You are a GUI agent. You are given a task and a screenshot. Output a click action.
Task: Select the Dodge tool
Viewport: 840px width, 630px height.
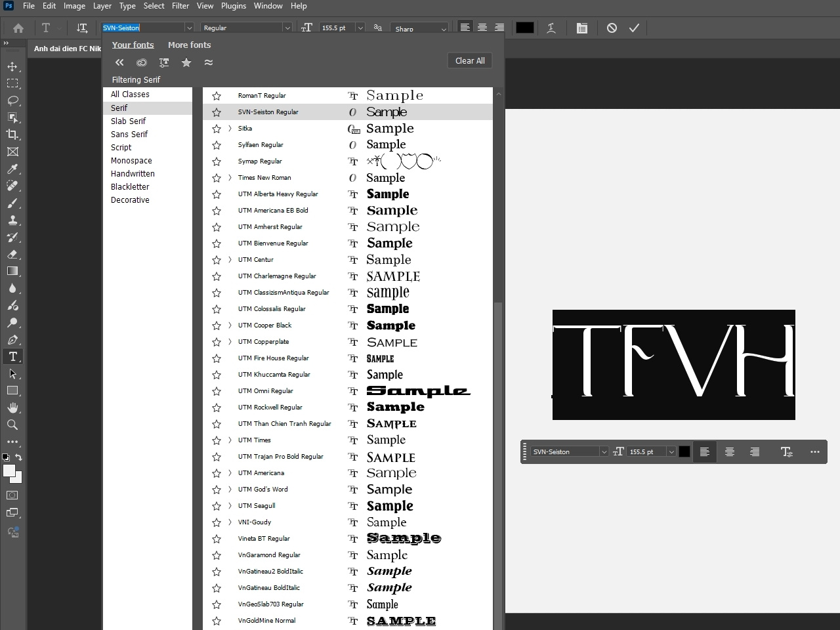tap(12, 322)
